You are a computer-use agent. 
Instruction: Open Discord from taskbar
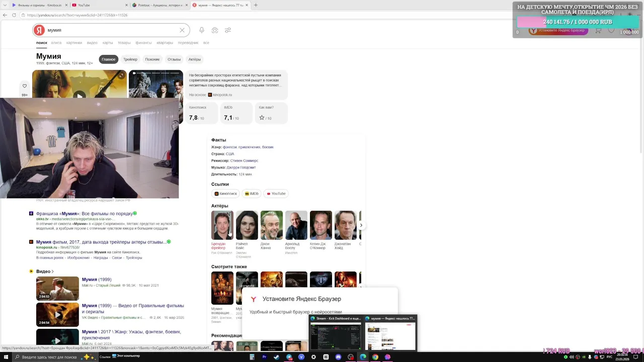(x=338, y=357)
